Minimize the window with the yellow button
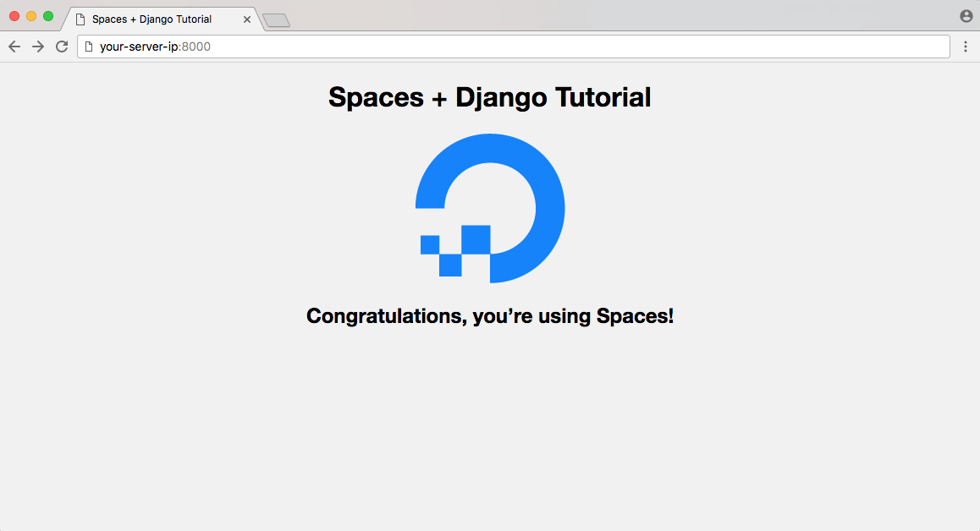Image resolution: width=980 pixels, height=531 pixels. (31, 16)
